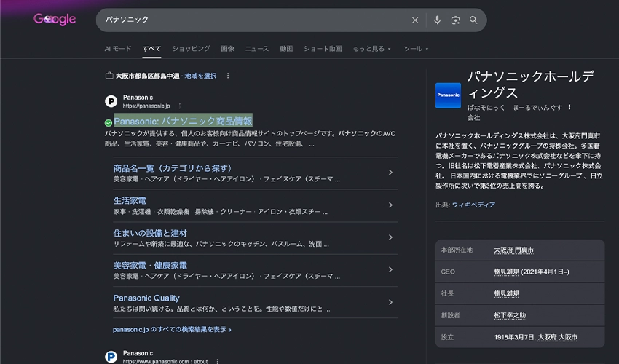Open the three-dot menu beside 地域を選択

pyautogui.click(x=228, y=76)
